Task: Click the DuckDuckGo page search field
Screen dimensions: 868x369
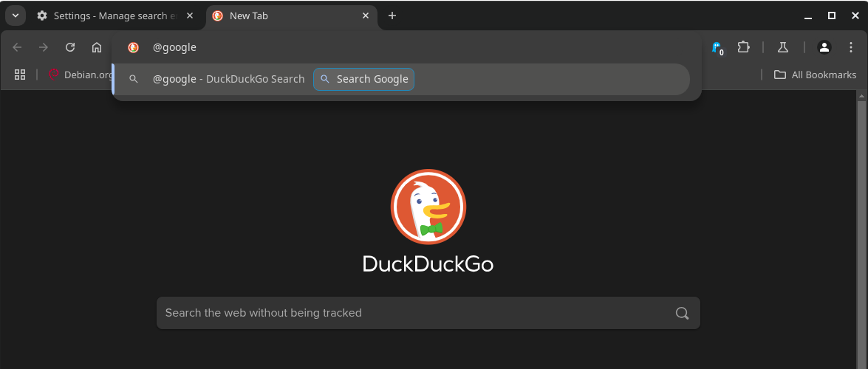Action: (428, 313)
